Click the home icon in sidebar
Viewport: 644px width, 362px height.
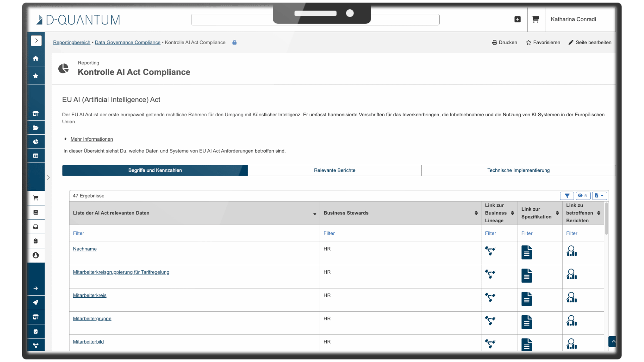click(36, 58)
